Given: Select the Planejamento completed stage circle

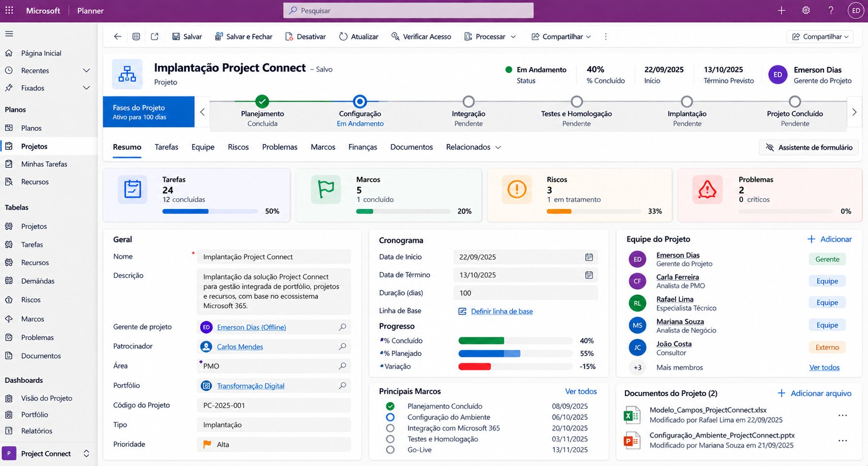Looking at the screenshot, I should (262, 101).
